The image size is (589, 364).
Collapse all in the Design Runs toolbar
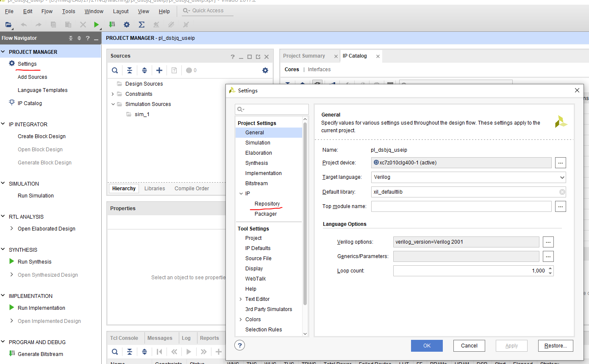point(130,352)
